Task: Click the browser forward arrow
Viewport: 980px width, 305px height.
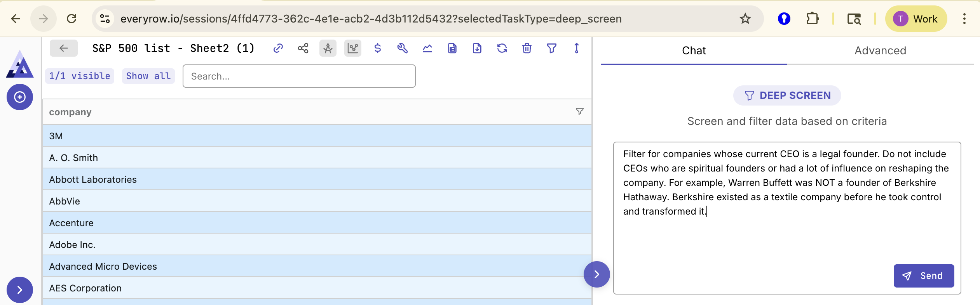Action: (44, 19)
